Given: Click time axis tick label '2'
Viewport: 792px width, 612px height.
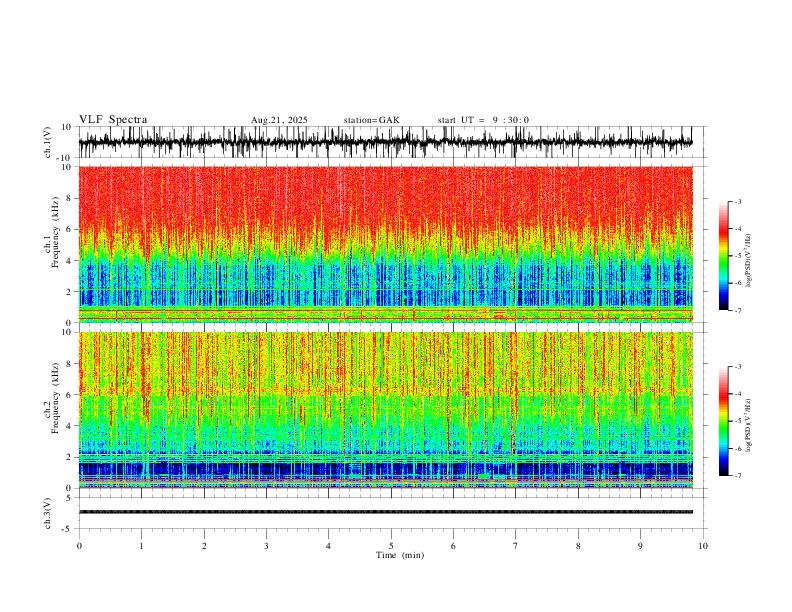Looking at the screenshot, I should click(x=204, y=546).
